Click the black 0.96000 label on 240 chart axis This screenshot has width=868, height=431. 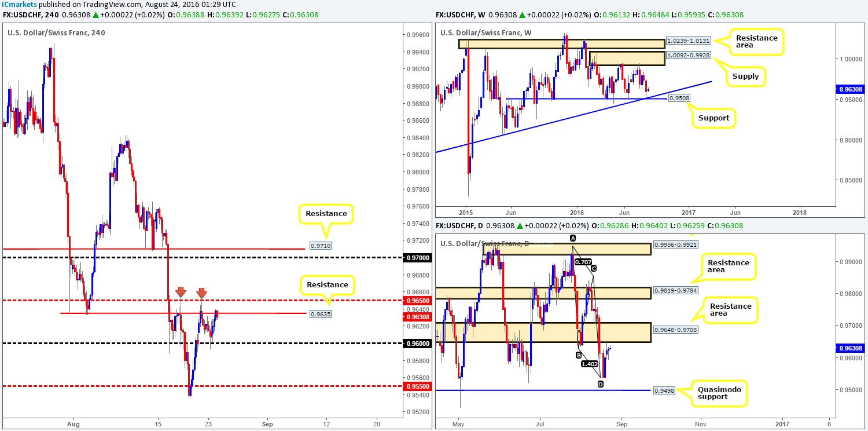pos(418,344)
